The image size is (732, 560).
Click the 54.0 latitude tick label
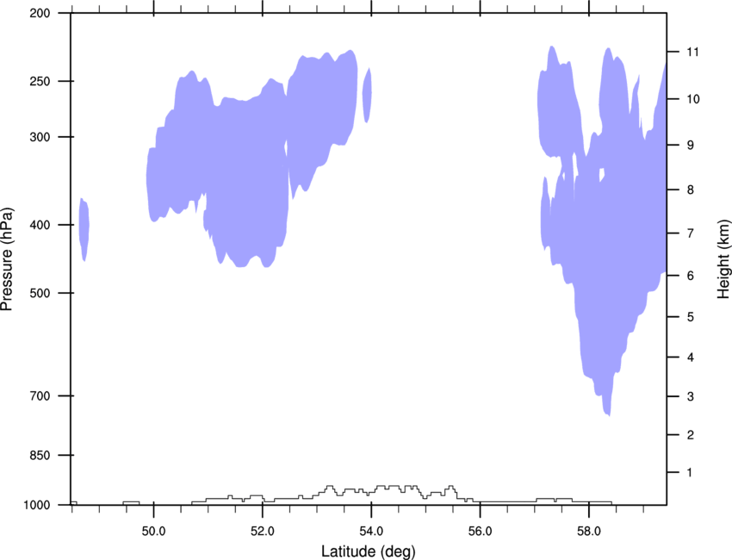[x=371, y=532]
